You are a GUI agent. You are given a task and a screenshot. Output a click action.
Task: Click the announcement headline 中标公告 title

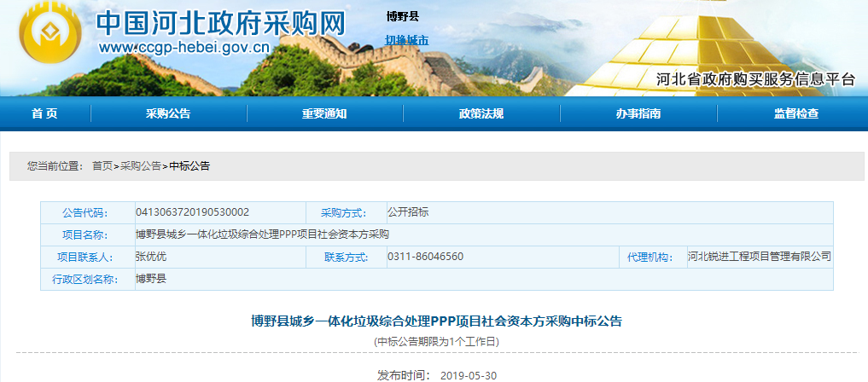click(436, 321)
